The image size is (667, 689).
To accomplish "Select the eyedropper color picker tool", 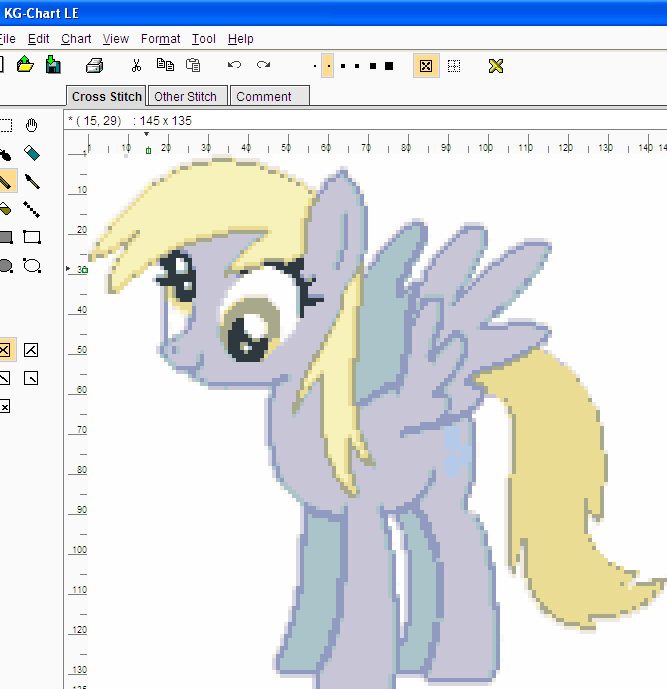I will pyautogui.click(x=5, y=155).
